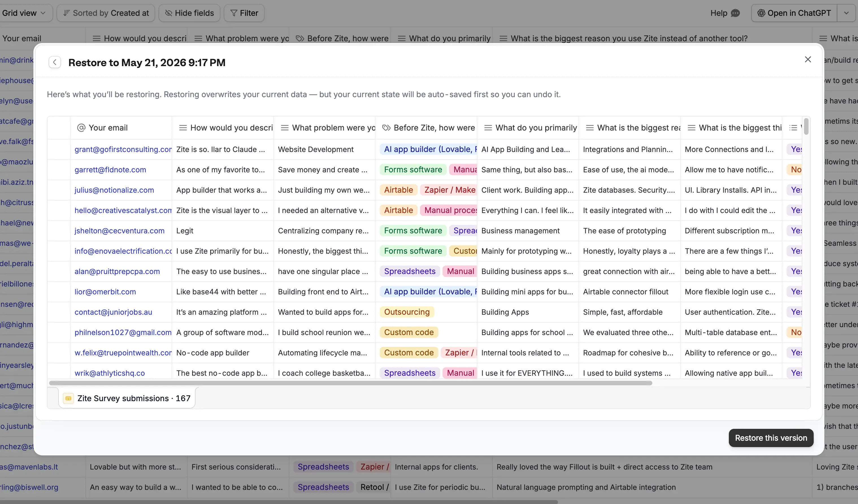Viewport: 858px width, 504px height.
Task: Click Sorted by Created at button
Action: [x=106, y=13]
